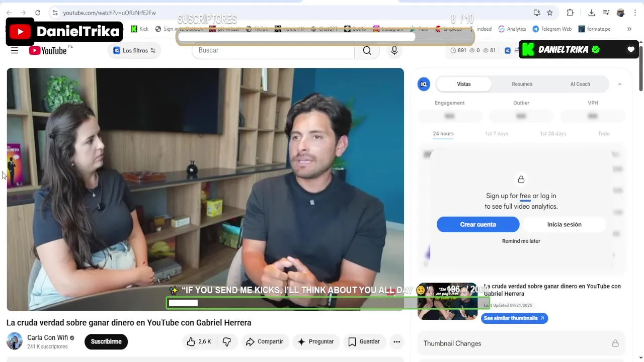Screen dimensions: 644x362
Task: Click the Outlier label
Action: tap(521, 103)
